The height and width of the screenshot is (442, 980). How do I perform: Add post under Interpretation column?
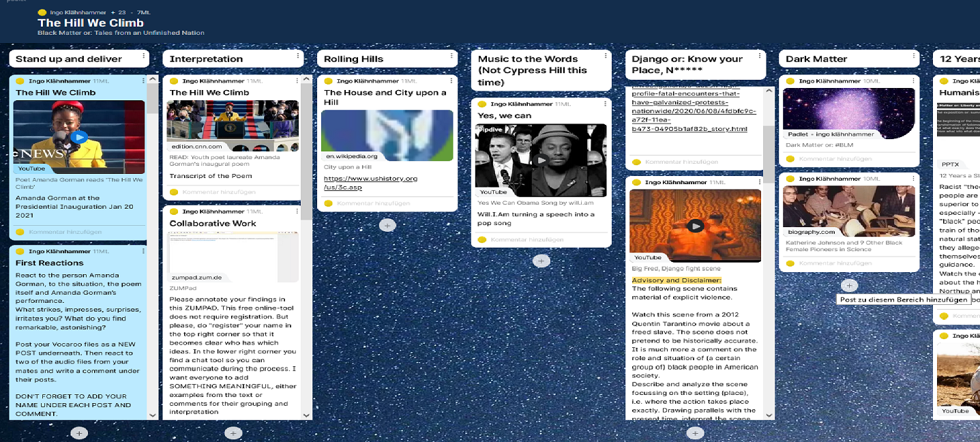[x=233, y=433]
